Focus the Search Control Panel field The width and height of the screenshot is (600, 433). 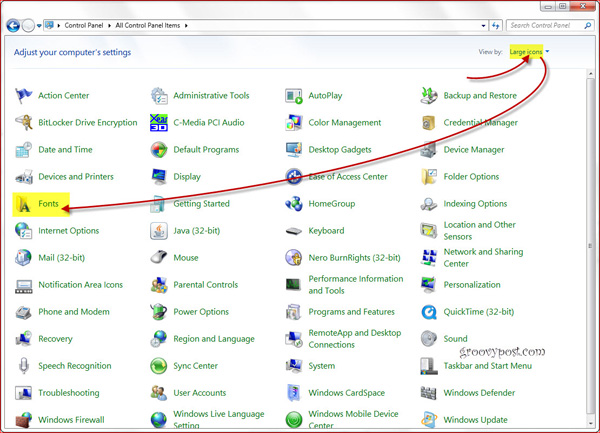(545, 26)
